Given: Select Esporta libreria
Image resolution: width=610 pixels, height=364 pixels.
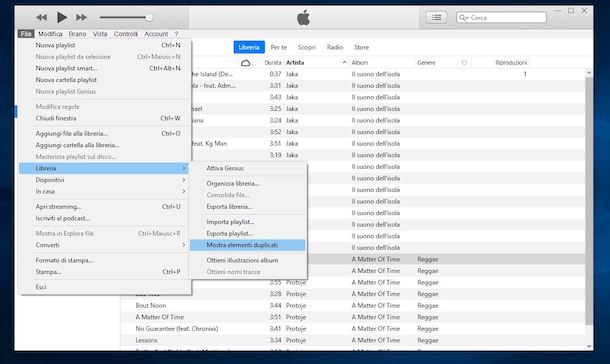Looking at the screenshot, I should pos(248,206).
